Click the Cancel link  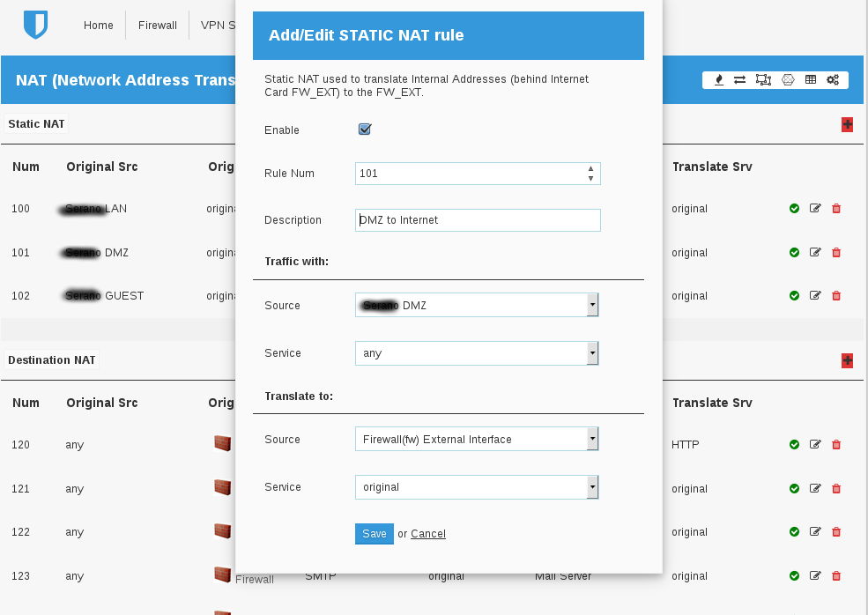(x=428, y=534)
